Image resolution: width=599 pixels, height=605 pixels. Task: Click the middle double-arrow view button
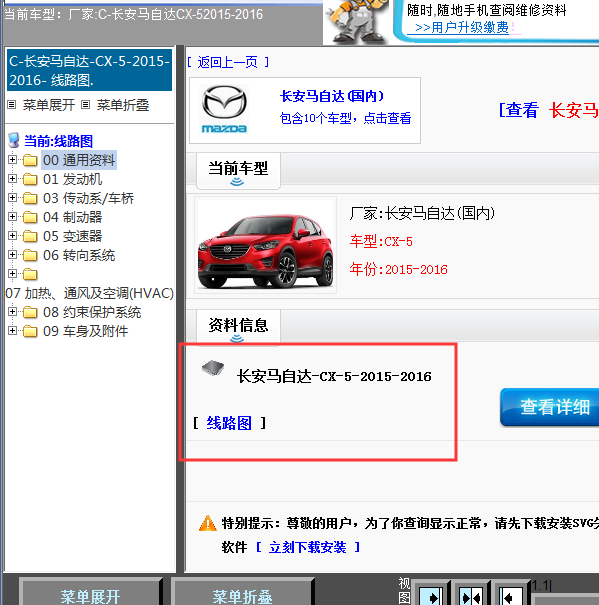pos(470,595)
